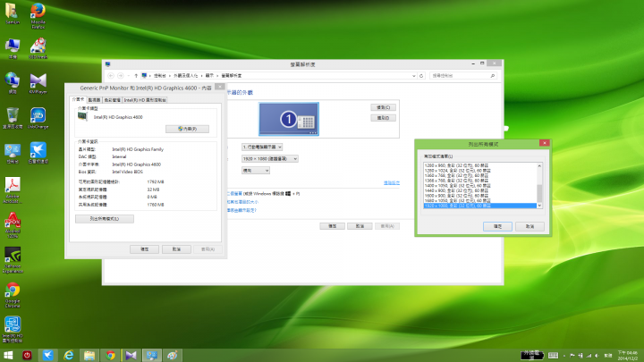Click the monitor 1 preview thumbnail
Screen dimensions: 644x362
coord(289,119)
